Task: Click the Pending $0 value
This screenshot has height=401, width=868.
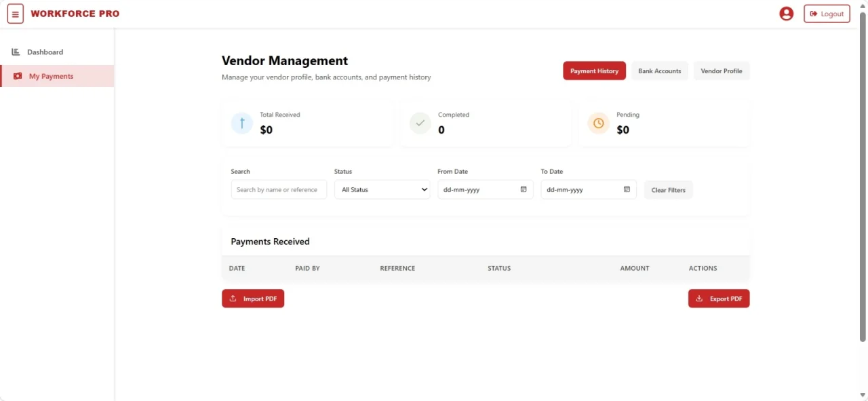Action: [623, 130]
